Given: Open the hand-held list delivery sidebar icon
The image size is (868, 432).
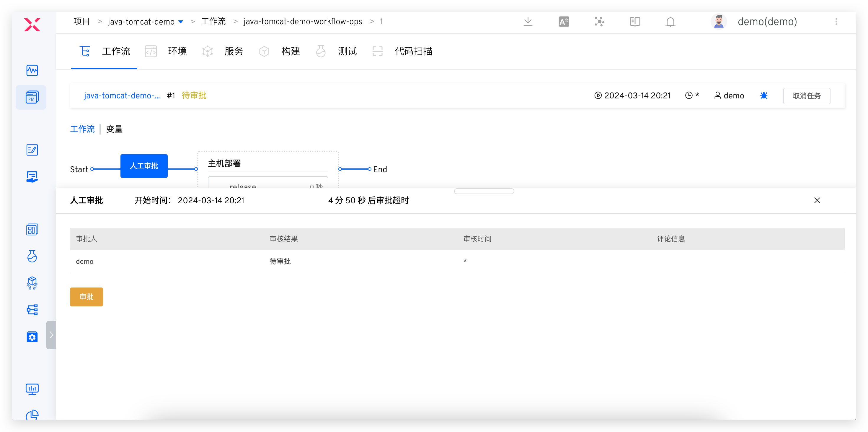Looking at the screenshot, I should 32,177.
